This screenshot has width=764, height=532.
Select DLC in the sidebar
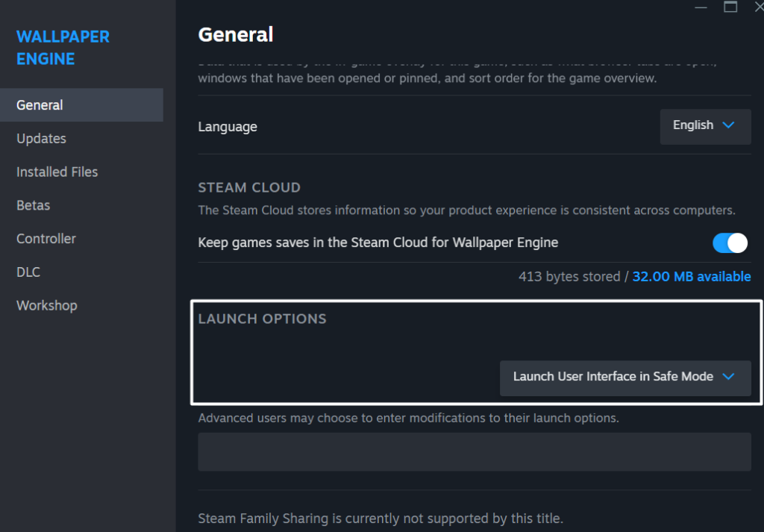28,272
